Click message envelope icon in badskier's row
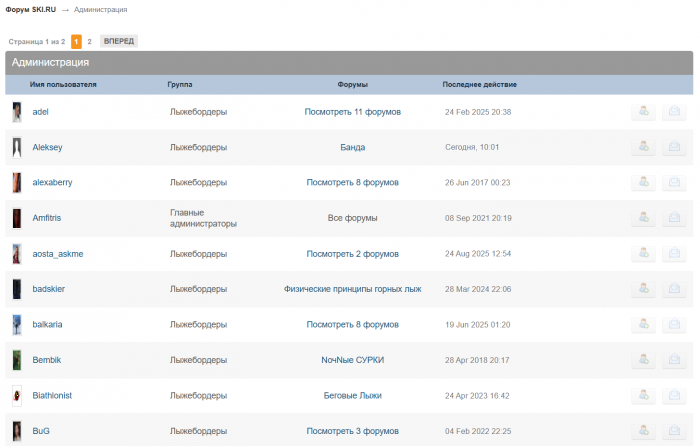The height and width of the screenshot is (446, 700). pyautogui.click(x=674, y=289)
